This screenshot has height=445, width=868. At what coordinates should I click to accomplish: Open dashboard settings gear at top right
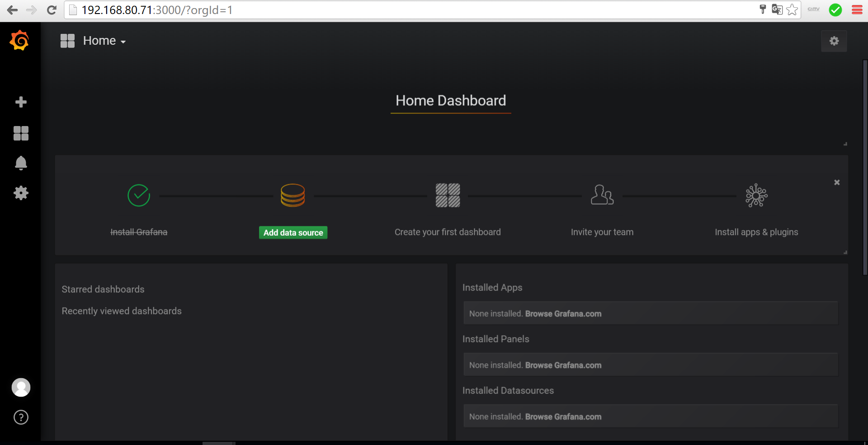pos(834,41)
